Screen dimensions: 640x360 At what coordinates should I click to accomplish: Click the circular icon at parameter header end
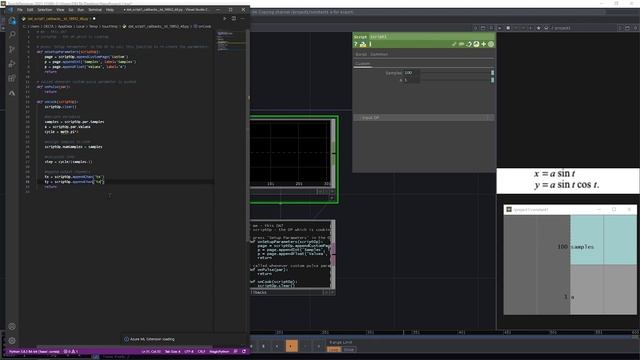491,44
